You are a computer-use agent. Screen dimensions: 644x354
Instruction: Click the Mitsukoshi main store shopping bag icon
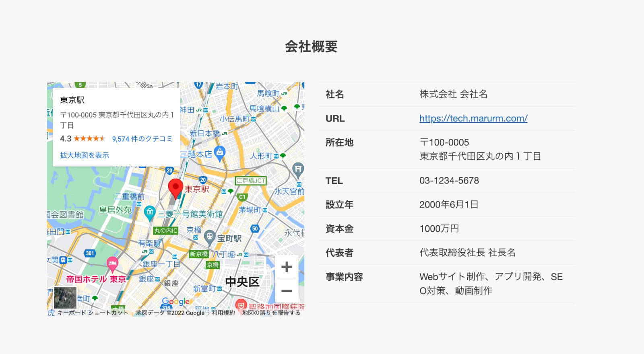[x=219, y=153]
